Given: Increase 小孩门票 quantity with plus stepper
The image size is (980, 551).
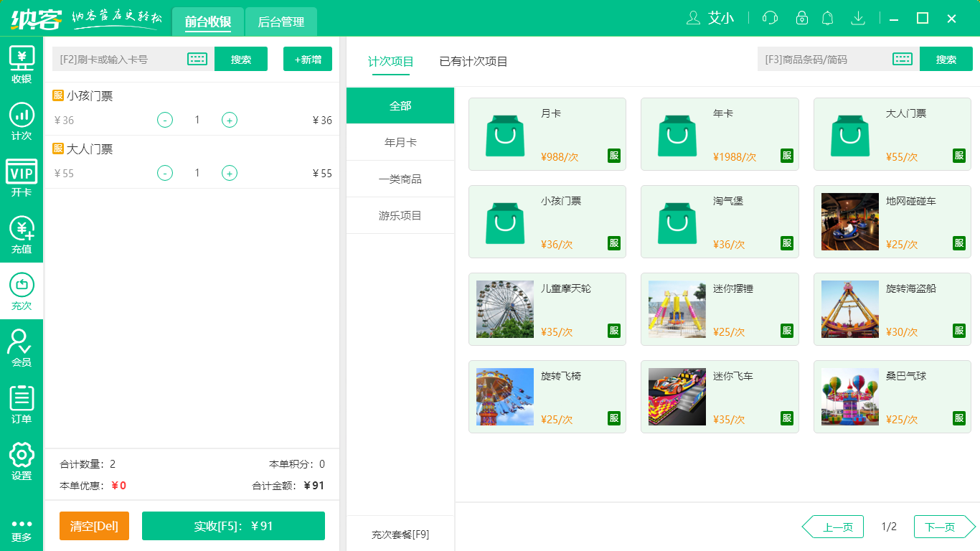Looking at the screenshot, I should (x=230, y=120).
